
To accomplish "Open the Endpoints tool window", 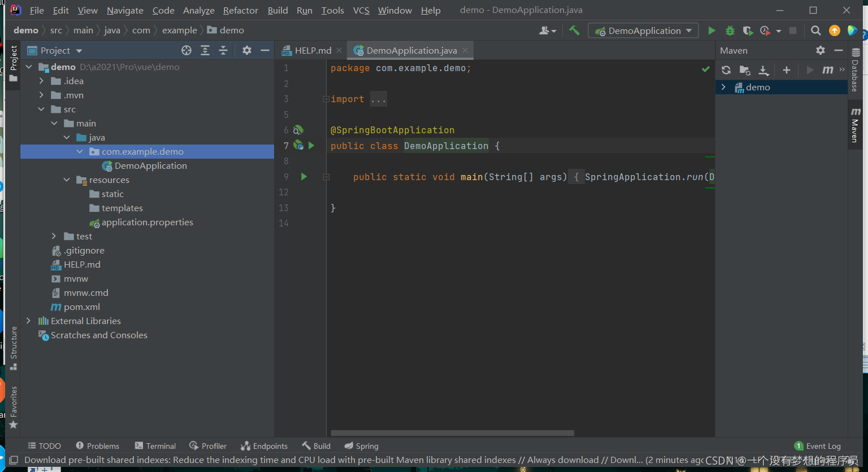I will coord(264,446).
